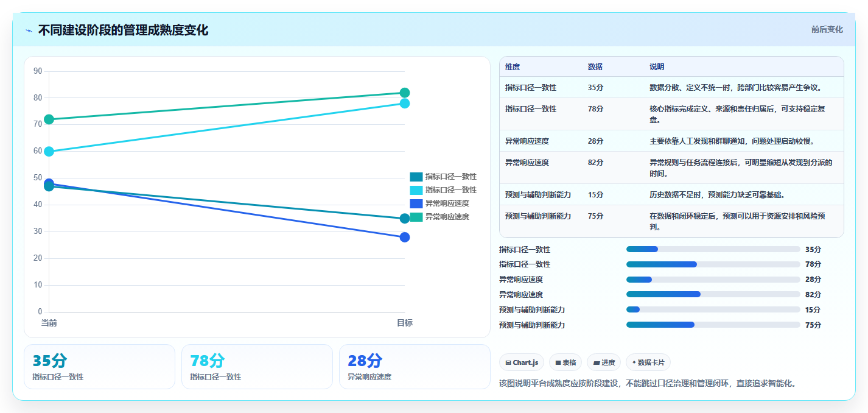The image size is (868, 413).
Task: Toggle the blue 异常响应速度 legend entry
Action: pos(440,203)
